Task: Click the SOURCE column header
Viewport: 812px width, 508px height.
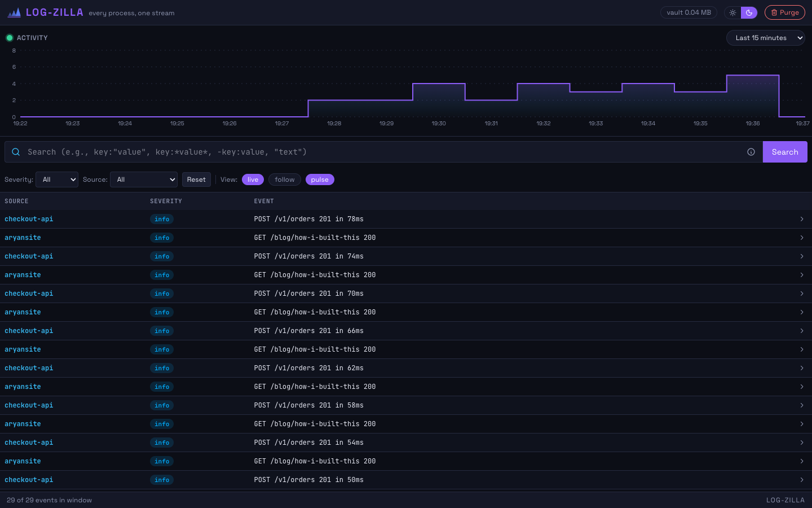Action: [x=16, y=201]
